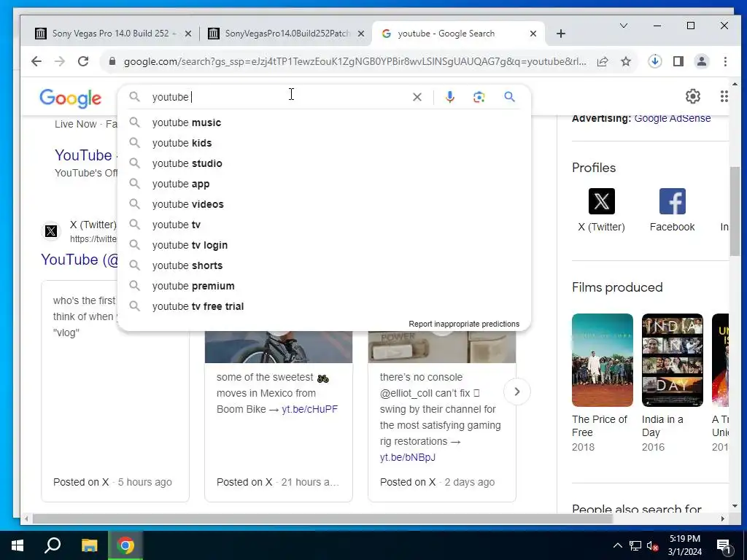747x560 pixels.
Task: Open yt.be/bNBpJ link
Action: (408, 457)
